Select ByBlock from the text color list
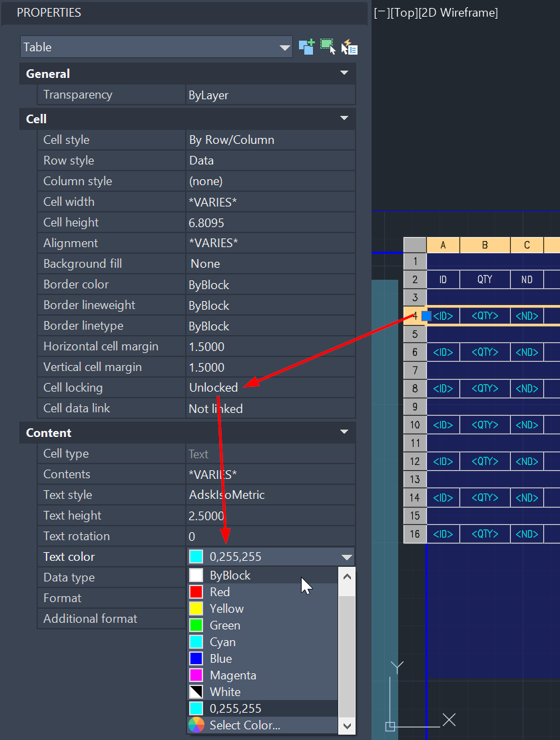 pyautogui.click(x=229, y=575)
